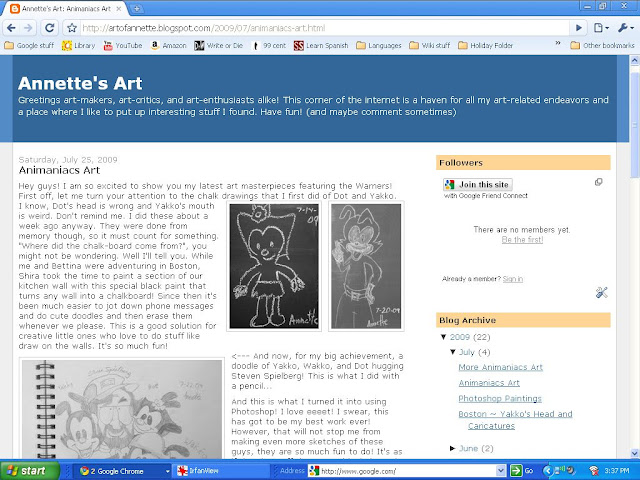The height and width of the screenshot is (480, 640).
Task: Open Boston ~ Yakko's Head and Caricatures link
Action: tap(515, 420)
